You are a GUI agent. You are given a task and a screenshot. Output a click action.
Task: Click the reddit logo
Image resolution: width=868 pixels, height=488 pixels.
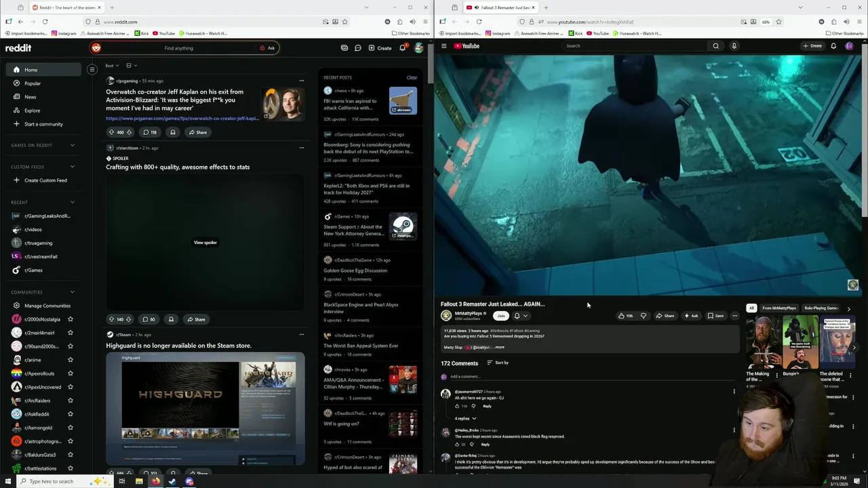click(x=18, y=48)
